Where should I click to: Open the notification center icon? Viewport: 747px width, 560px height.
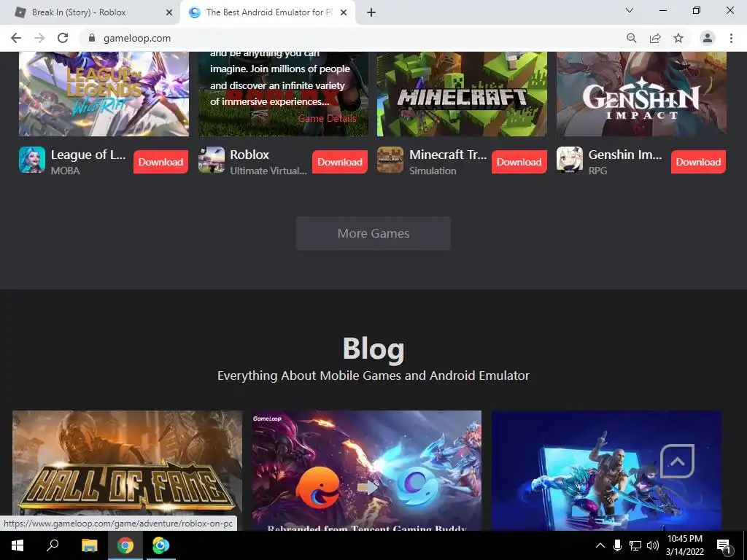click(x=724, y=545)
